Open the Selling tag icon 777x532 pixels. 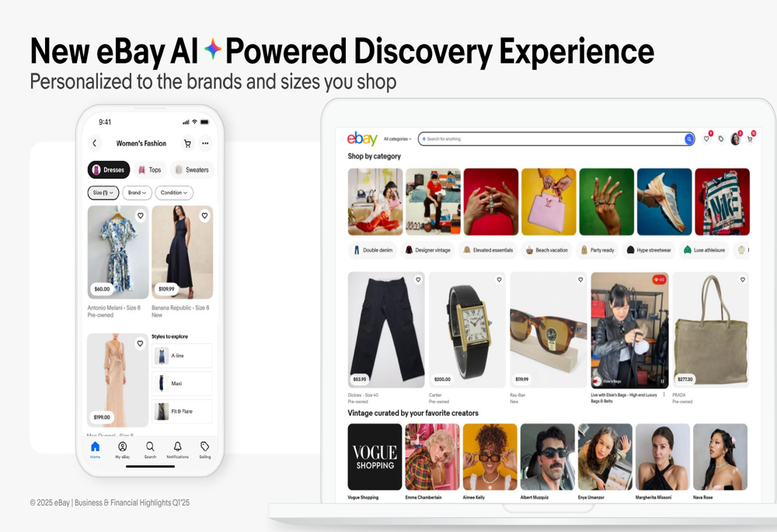tap(204, 447)
